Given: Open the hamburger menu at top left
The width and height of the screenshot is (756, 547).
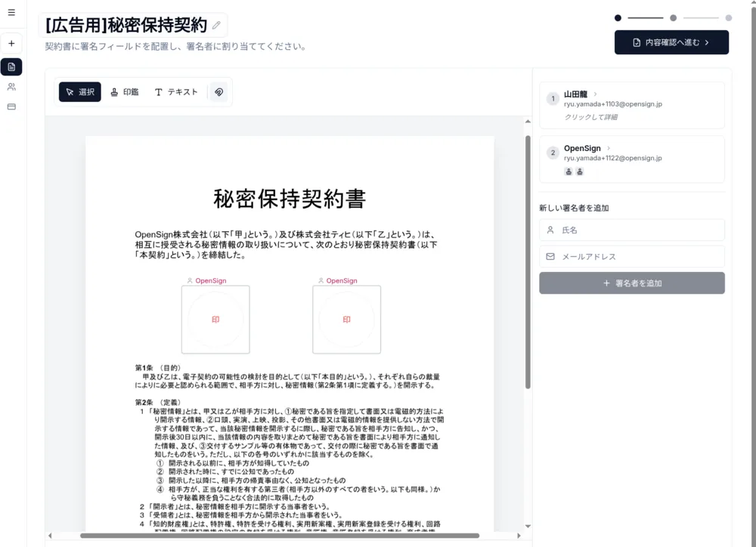Looking at the screenshot, I should point(11,12).
